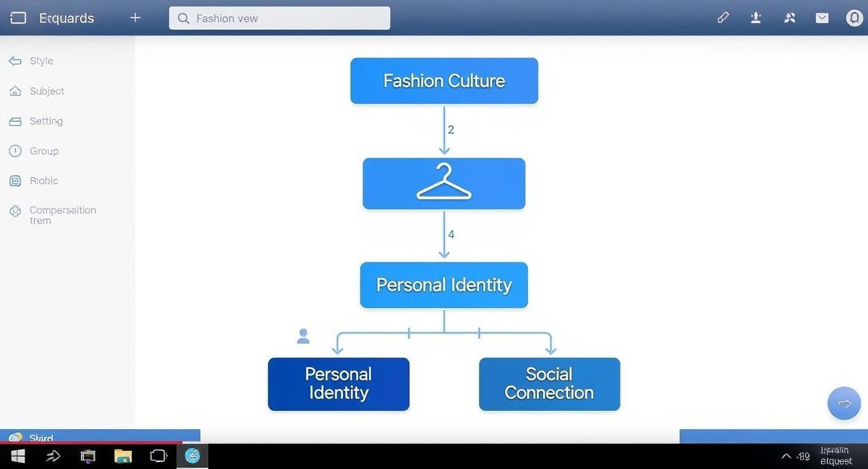Create new item with the plus button

click(x=135, y=17)
